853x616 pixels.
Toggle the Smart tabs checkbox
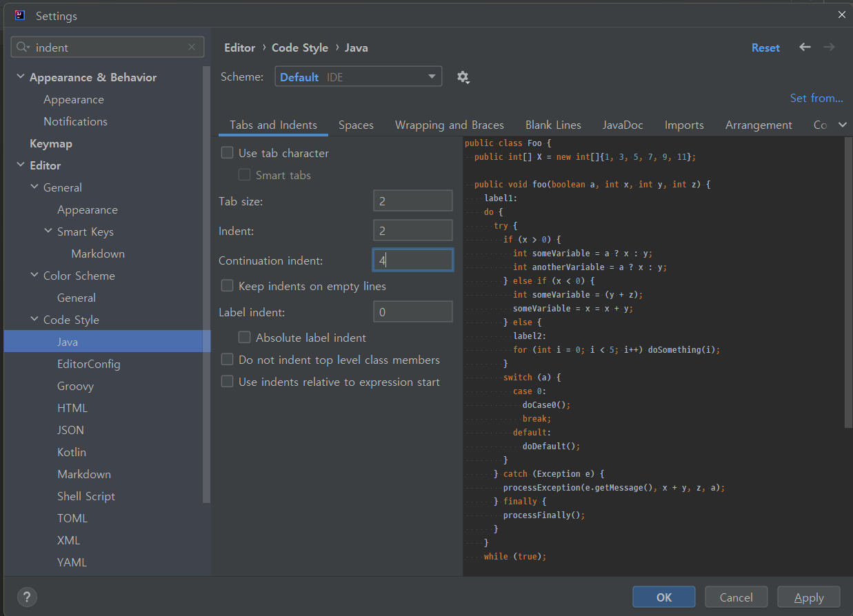point(244,175)
